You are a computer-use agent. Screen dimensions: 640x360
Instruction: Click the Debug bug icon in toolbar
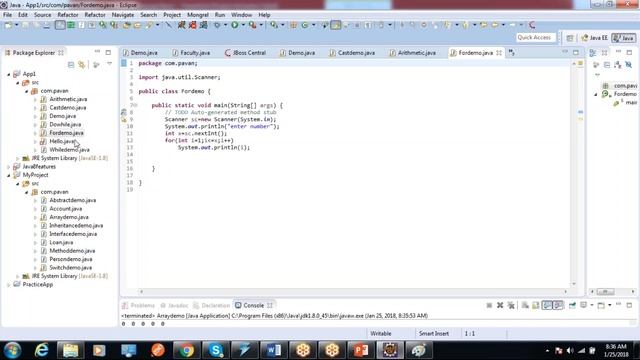coord(217,25)
